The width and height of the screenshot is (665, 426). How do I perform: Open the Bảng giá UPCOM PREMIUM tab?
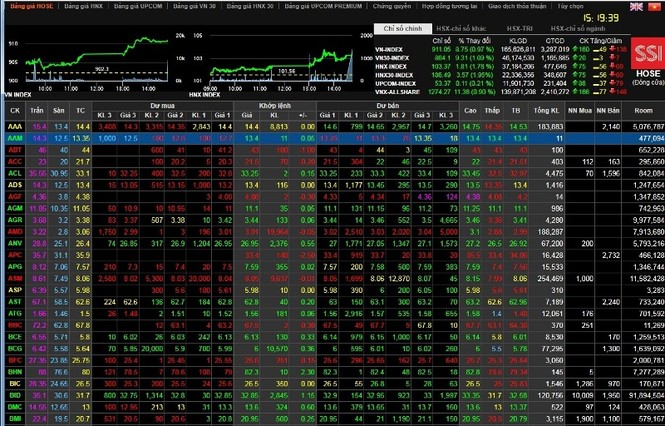click(x=323, y=6)
